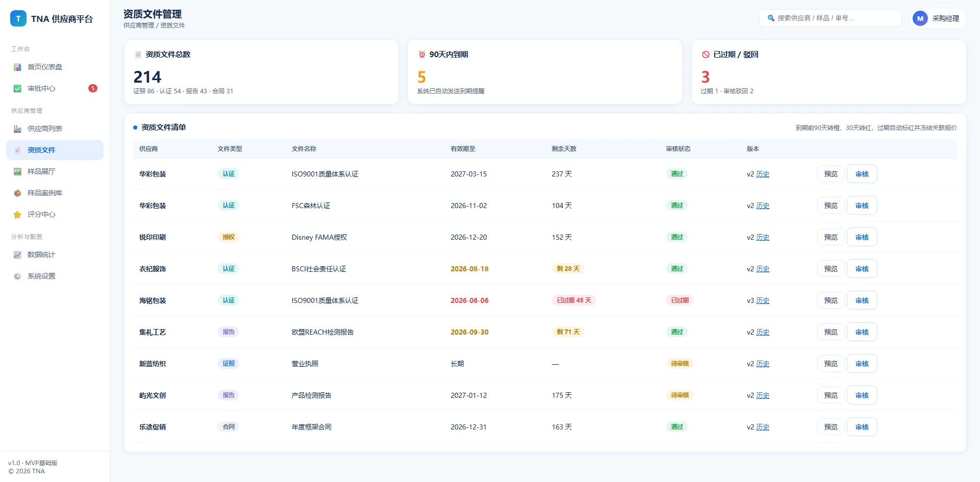Open v3 历史 link for 海铭包装
Screen dimensions: 980x482
point(763,300)
